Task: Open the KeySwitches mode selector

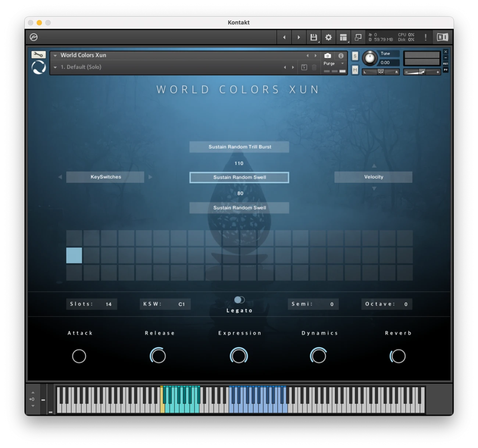Action: pos(106,177)
